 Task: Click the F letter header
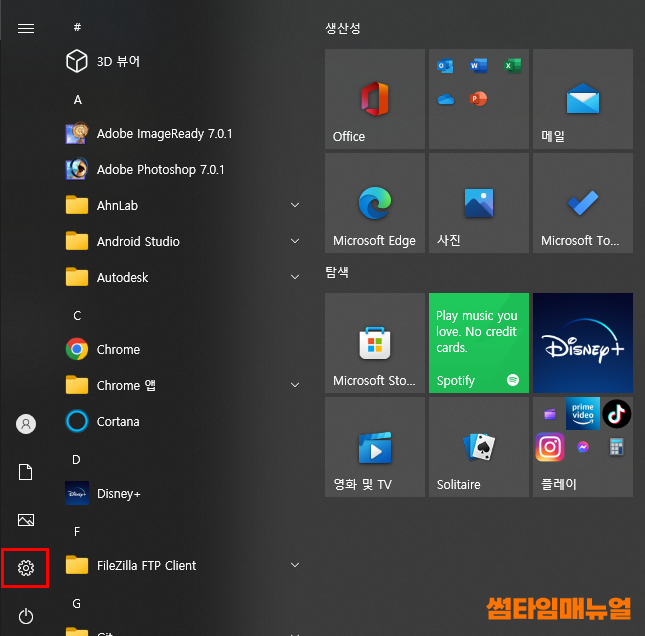[77, 532]
